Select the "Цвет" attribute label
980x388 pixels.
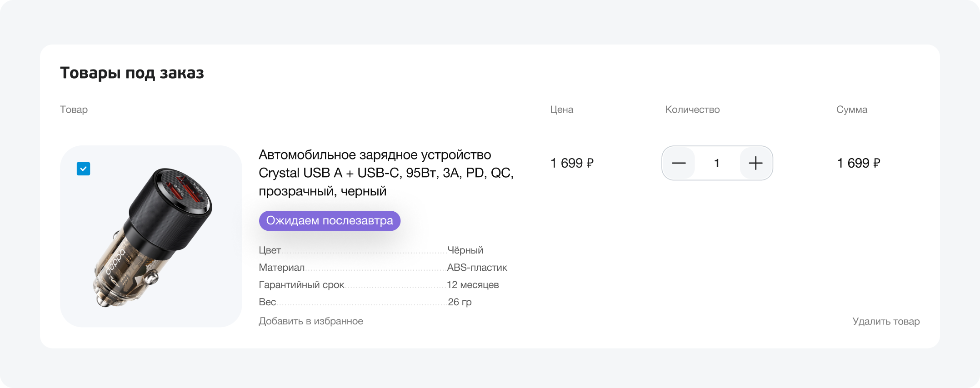[270, 250]
